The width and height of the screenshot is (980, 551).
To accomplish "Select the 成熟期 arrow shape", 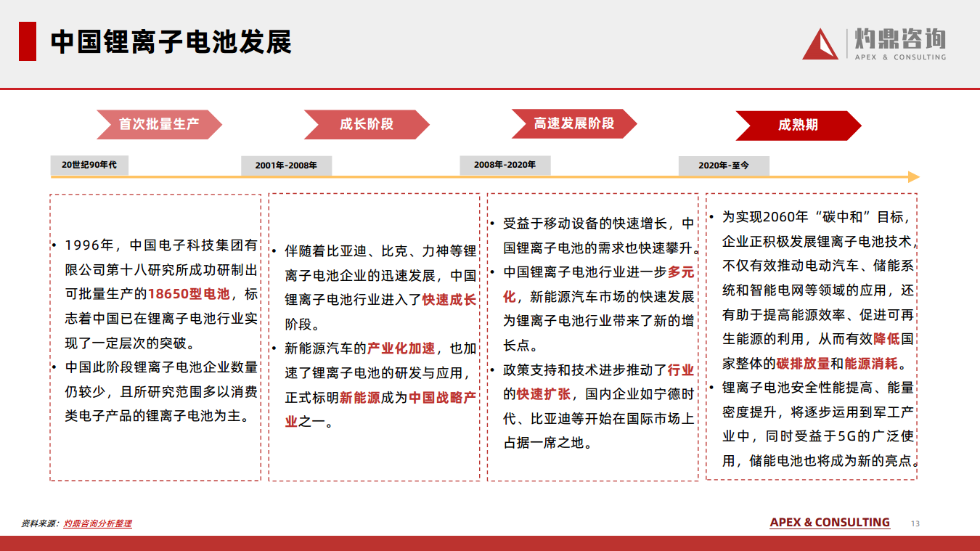I will click(x=799, y=125).
